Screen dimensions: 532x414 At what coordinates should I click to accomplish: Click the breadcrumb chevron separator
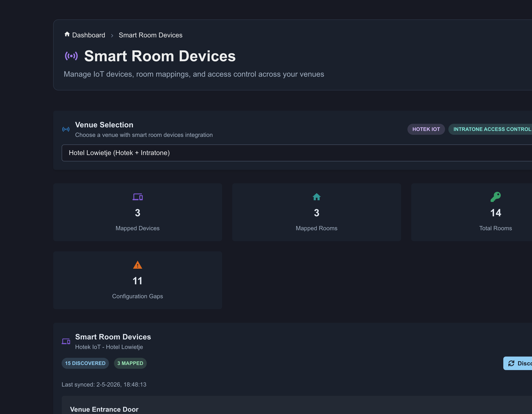112,35
